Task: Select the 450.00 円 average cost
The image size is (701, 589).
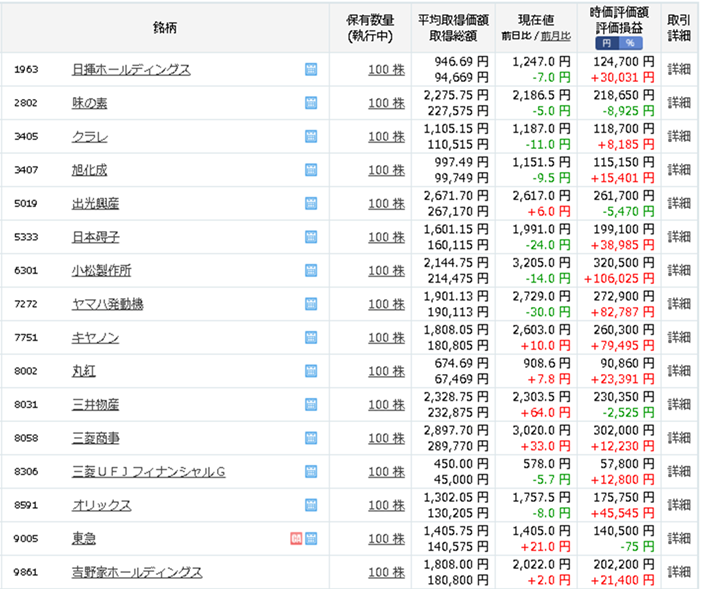Action: (461, 464)
